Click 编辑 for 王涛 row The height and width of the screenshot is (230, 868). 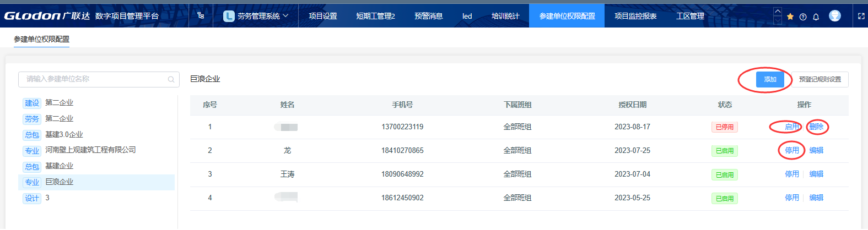click(816, 174)
